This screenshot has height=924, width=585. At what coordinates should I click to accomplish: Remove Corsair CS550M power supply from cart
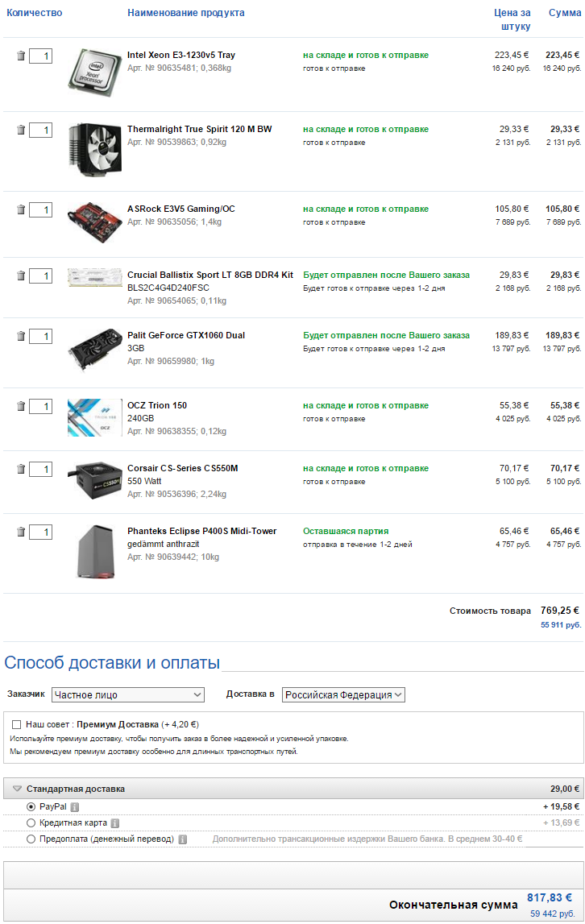[21, 469]
